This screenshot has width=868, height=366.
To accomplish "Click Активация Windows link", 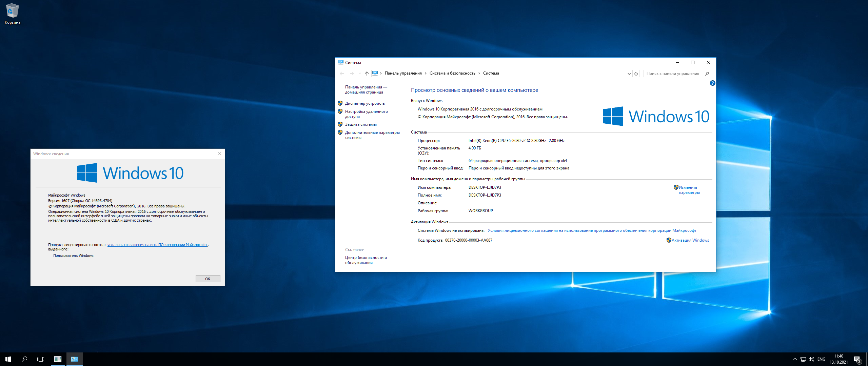I will click(690, 240).
